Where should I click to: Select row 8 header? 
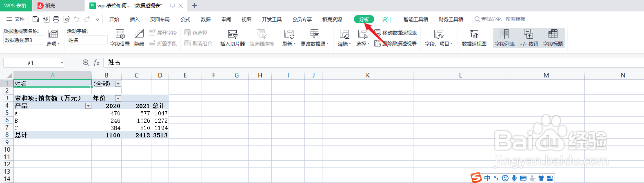(7, 134)
